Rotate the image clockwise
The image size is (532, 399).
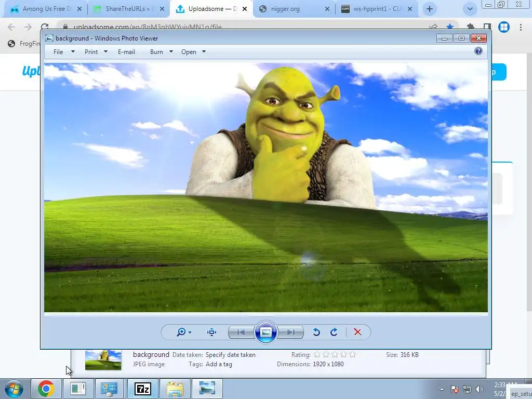coord(334,332)
